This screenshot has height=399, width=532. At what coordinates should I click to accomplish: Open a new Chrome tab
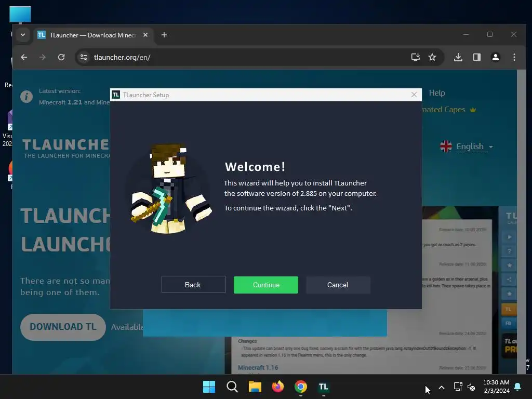(164, 35)
